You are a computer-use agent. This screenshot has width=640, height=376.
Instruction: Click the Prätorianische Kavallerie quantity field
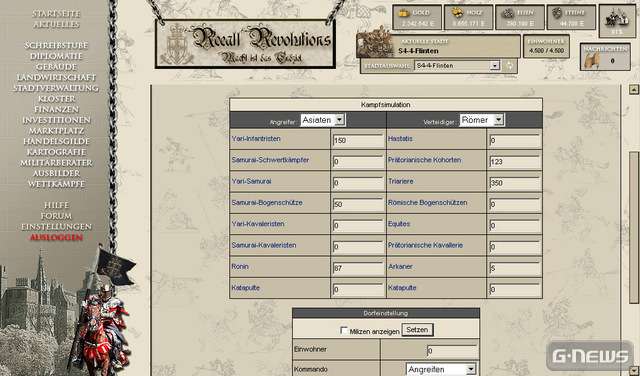coord(515,246)
